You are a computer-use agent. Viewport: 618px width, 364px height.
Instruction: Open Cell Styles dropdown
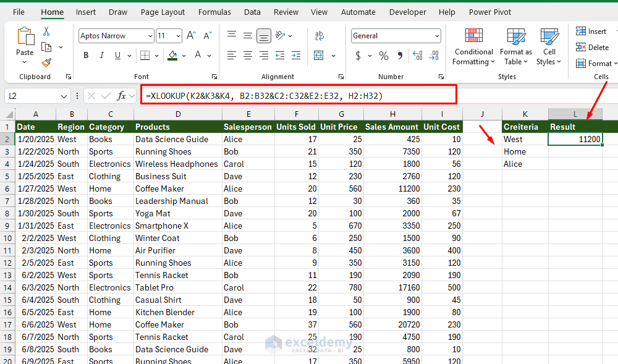click(x=549, y=47)
